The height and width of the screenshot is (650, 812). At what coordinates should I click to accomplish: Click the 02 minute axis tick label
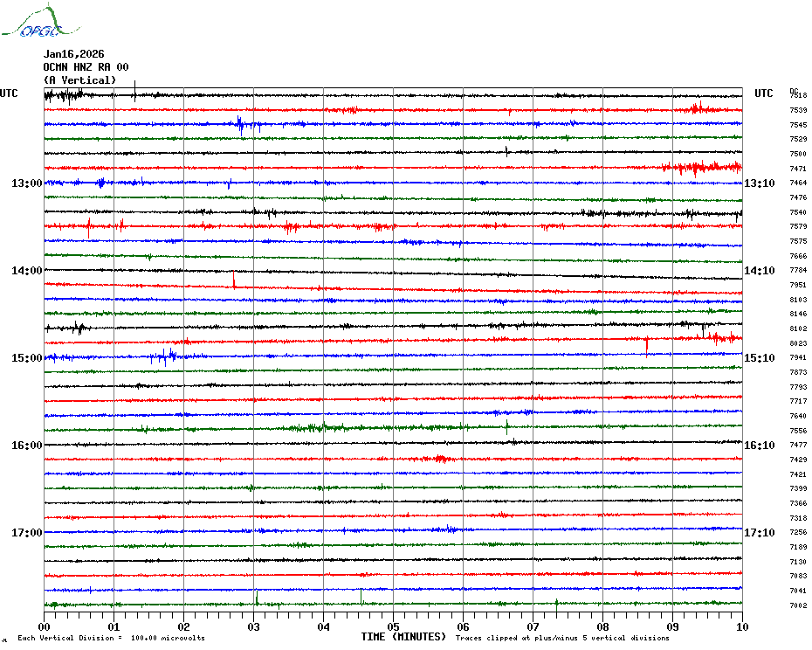point(184,626)
